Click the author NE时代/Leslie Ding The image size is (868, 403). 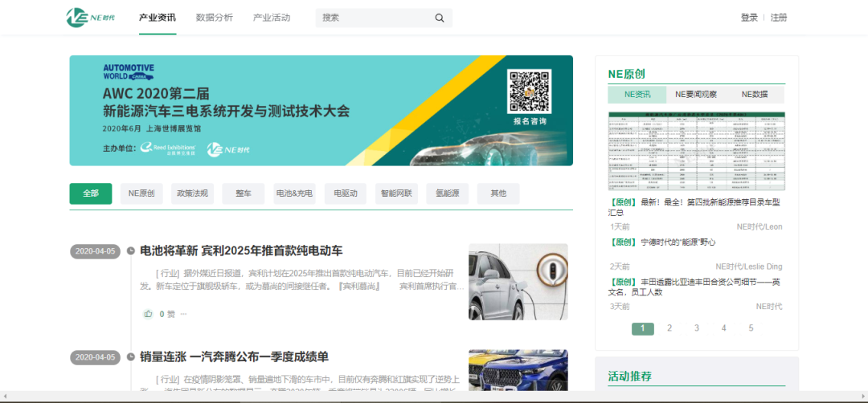pos(749,267)
